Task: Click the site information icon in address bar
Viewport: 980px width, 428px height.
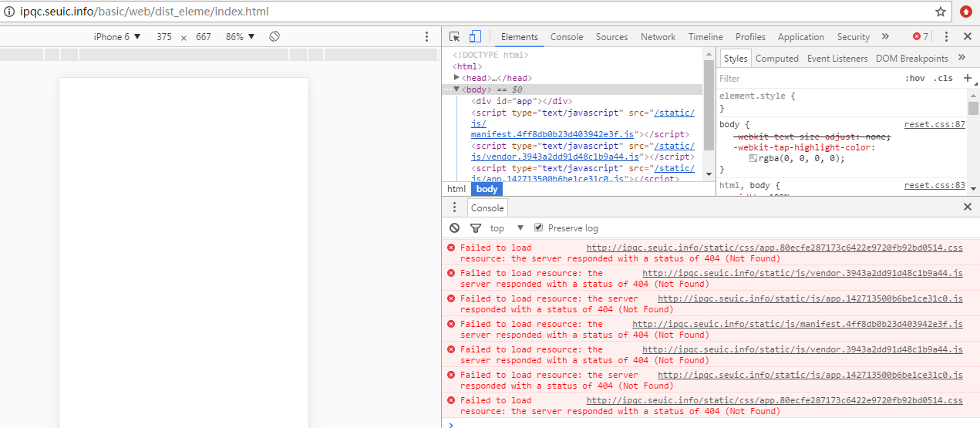Action: (10, 12)
